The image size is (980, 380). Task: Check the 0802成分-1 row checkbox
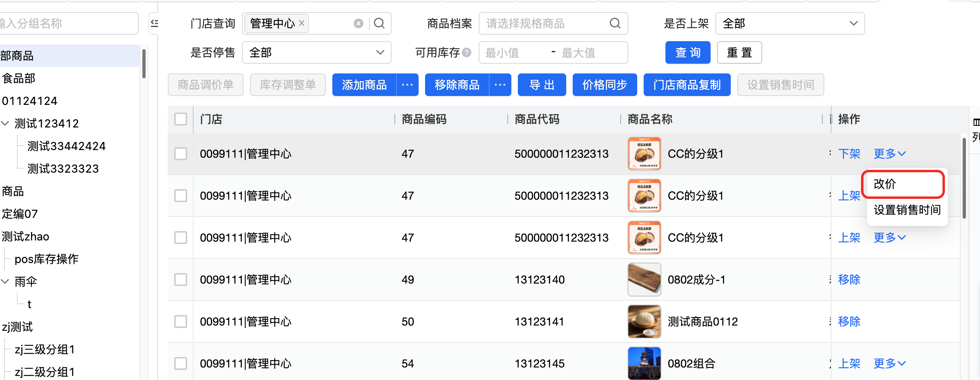pos(181,280)
